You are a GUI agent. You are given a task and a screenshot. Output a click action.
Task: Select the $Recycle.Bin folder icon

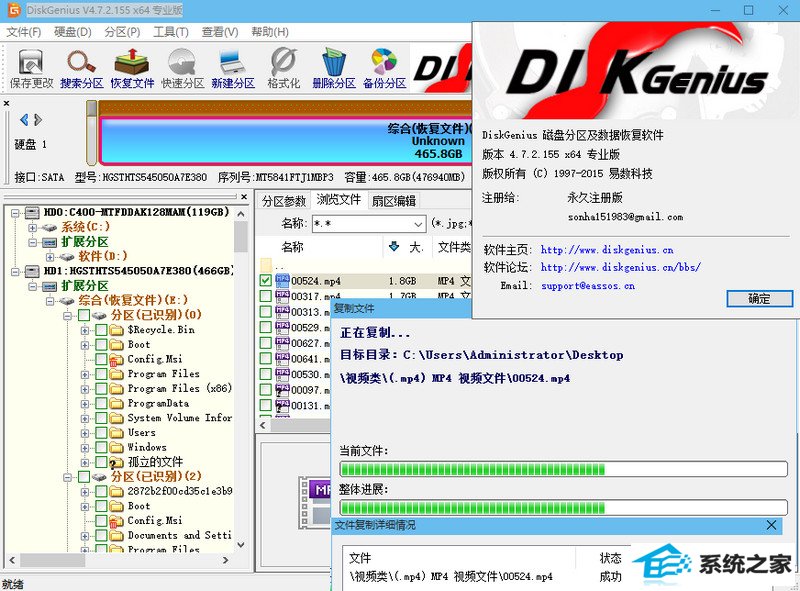click(117, 330)
